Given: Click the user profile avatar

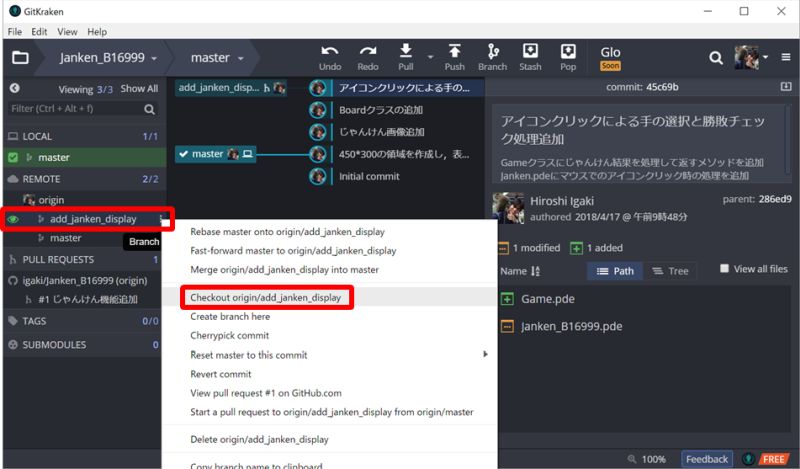Looking at the screenshot, I should [x=746, y=57].
